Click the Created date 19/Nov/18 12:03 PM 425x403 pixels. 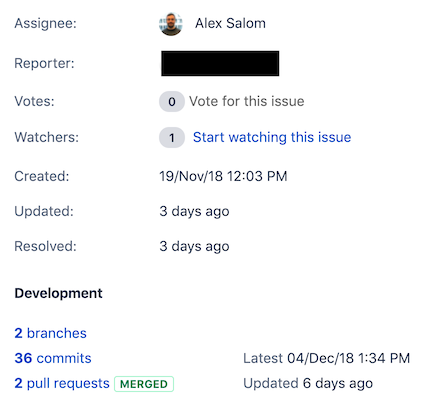[223, 176]
